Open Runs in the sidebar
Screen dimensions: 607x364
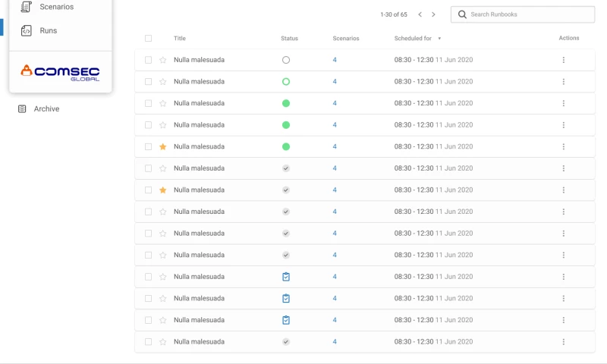tap(48, 30)
